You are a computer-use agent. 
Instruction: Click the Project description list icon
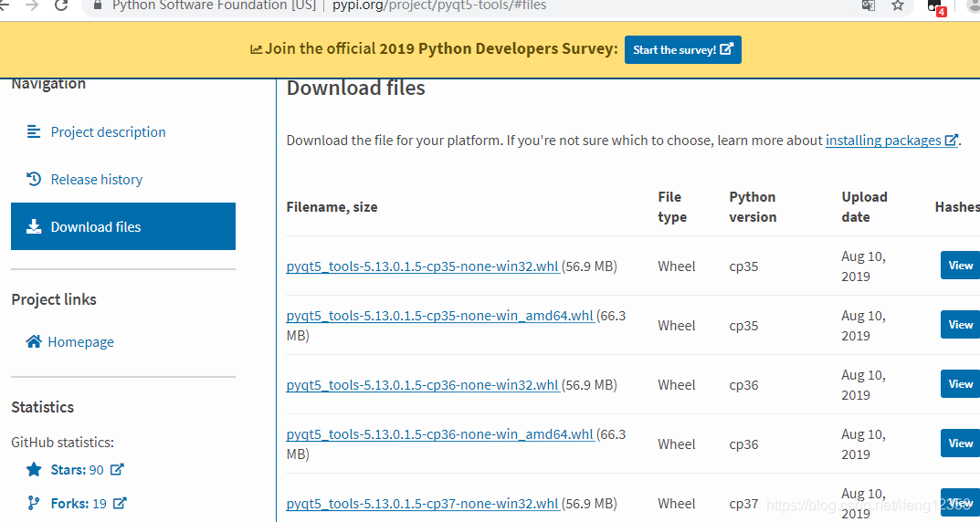click(34, 131)
